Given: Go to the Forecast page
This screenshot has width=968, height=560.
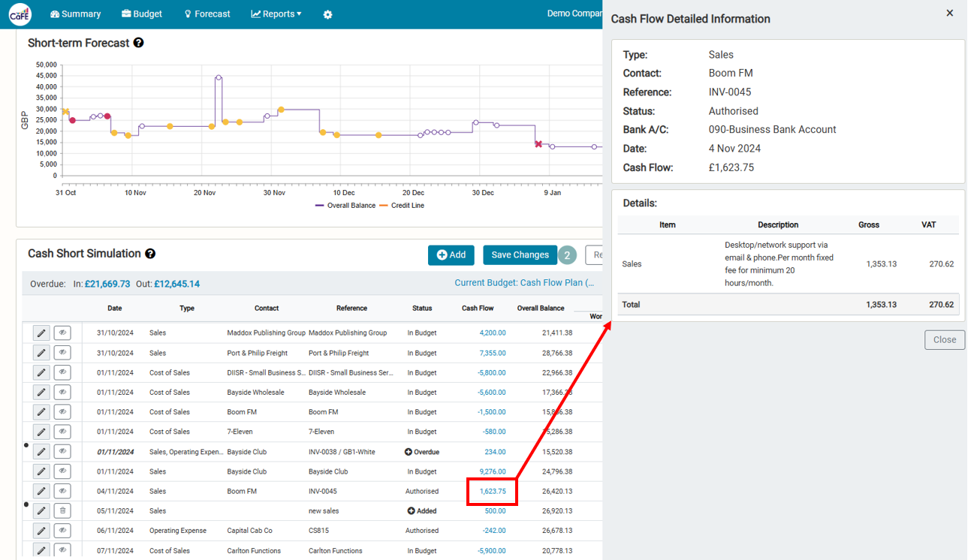Looking at the screenshot, I should (207, 14).
